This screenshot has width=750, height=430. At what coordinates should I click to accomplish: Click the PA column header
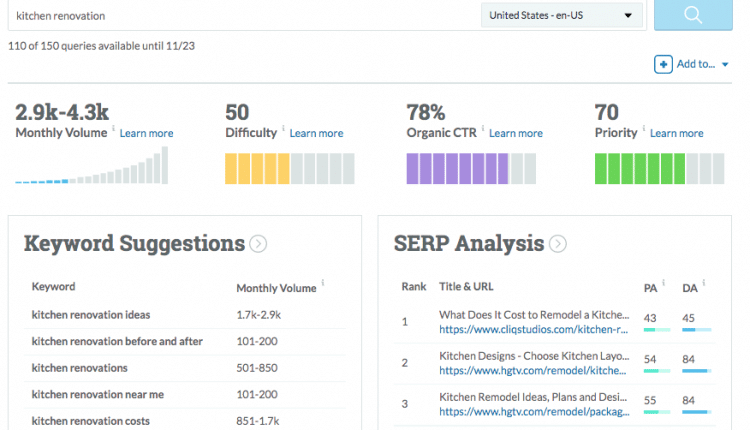click(650, 288)
